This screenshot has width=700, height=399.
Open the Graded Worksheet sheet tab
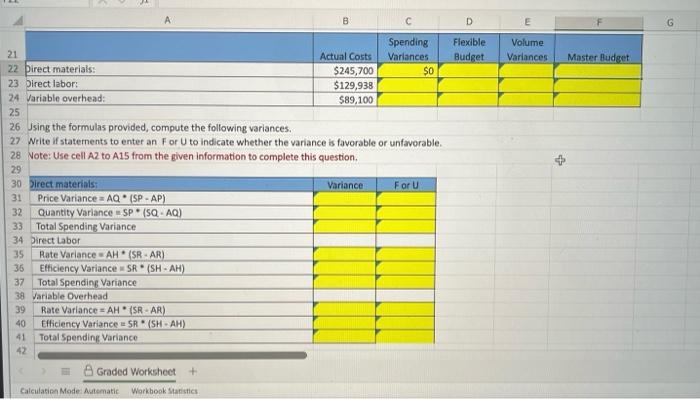(130, 371)
